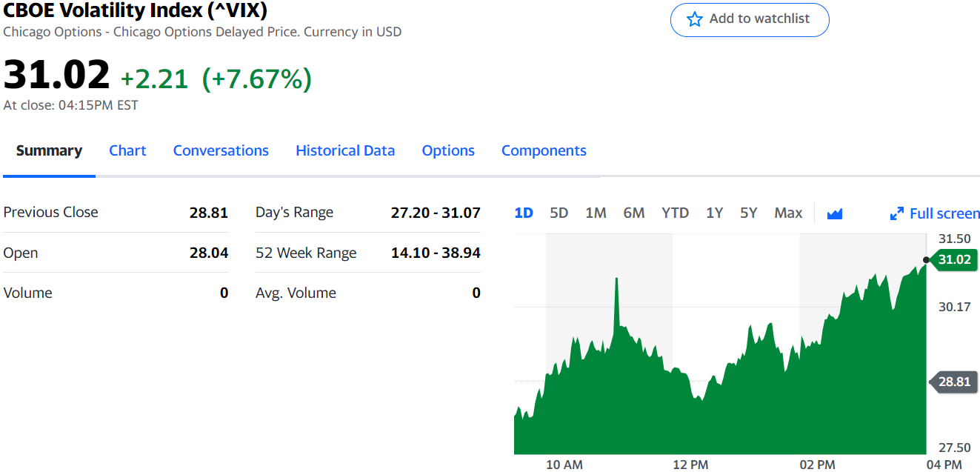Switch to the Historical Data tab

click(345, 150)
